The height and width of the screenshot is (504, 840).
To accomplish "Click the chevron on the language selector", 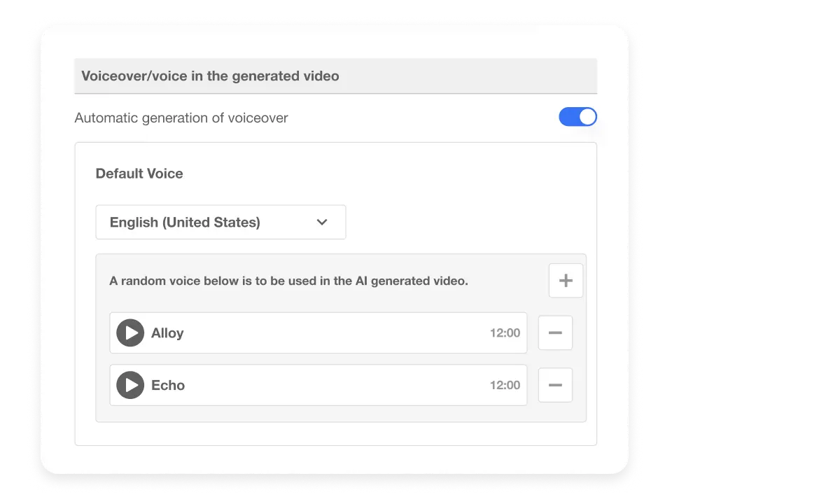I will [322, 222].
